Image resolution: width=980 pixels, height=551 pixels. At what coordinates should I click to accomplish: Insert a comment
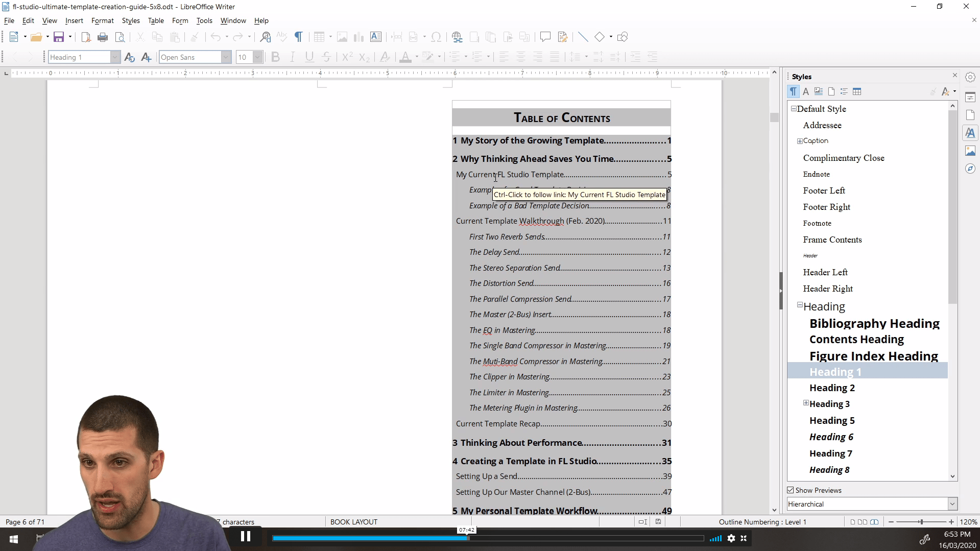click(x=544, y=37)
